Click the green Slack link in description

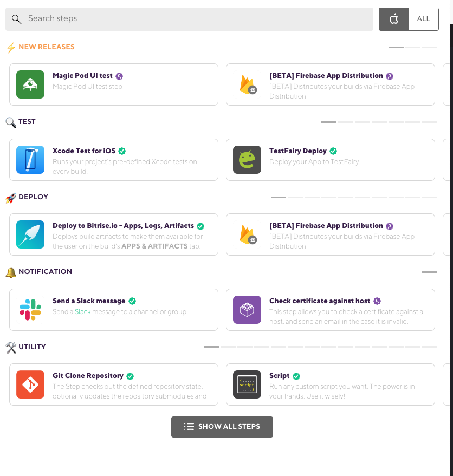83,312
